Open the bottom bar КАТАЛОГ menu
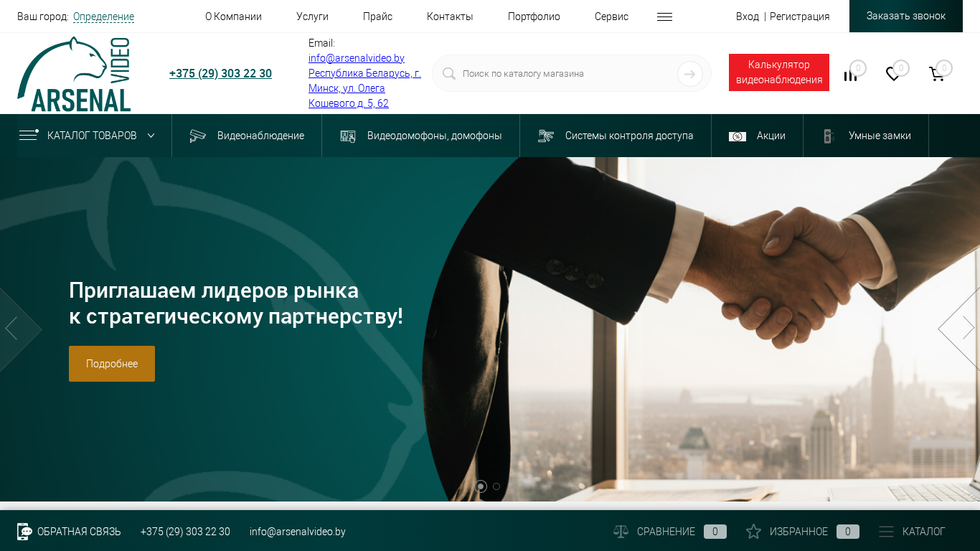Screen dimensions: 980x551 (913, 532)
